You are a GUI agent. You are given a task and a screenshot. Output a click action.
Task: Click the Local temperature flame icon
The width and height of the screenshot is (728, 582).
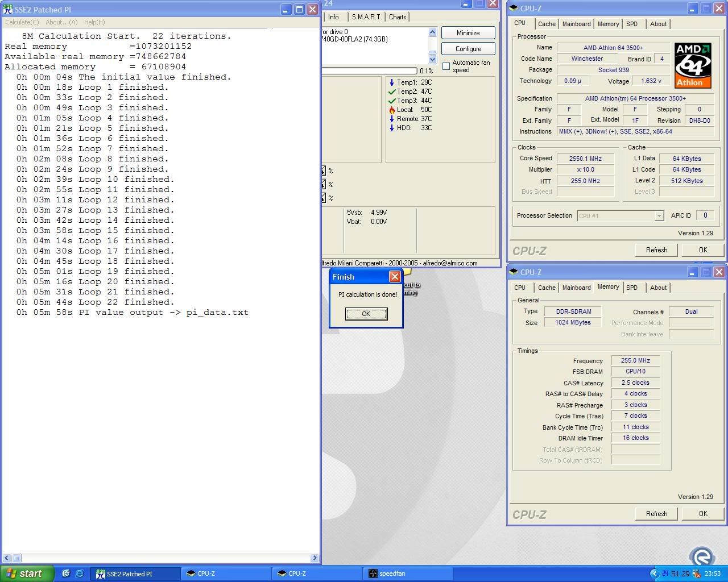(x=392, y=110)
